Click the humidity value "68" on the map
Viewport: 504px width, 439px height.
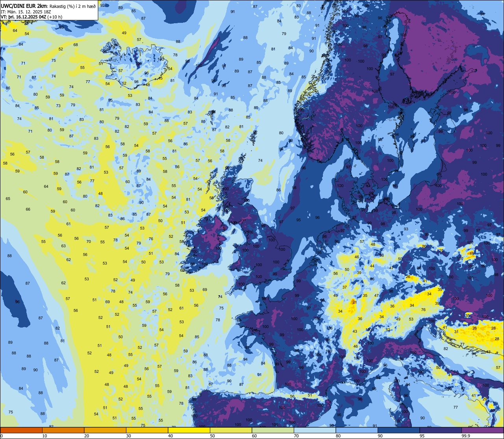76,44
